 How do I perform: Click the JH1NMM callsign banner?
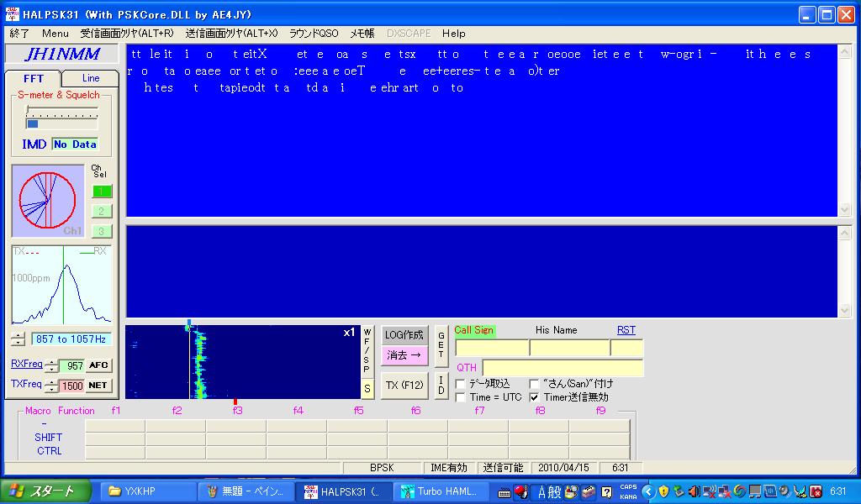click(x=62, y=54)
